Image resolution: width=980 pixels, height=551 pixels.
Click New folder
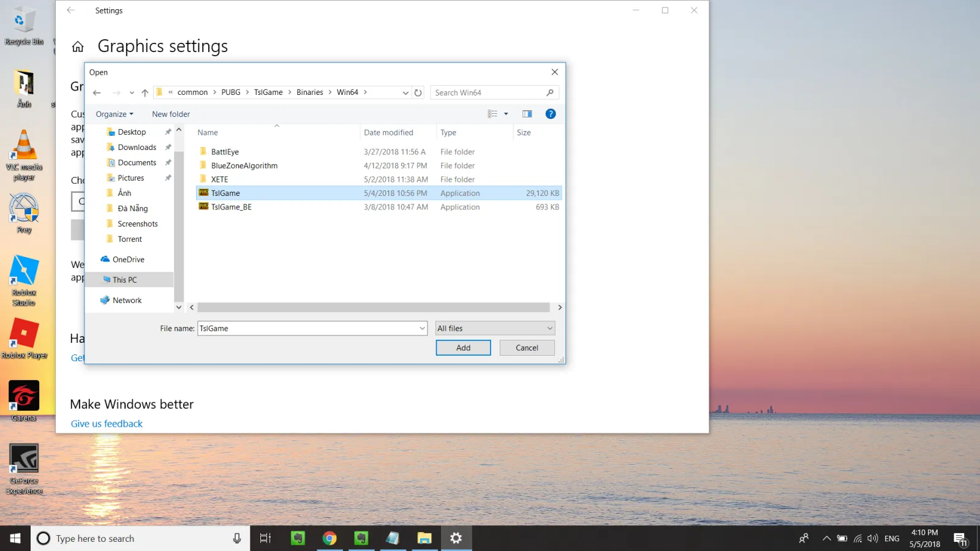(x=171, y=114)
